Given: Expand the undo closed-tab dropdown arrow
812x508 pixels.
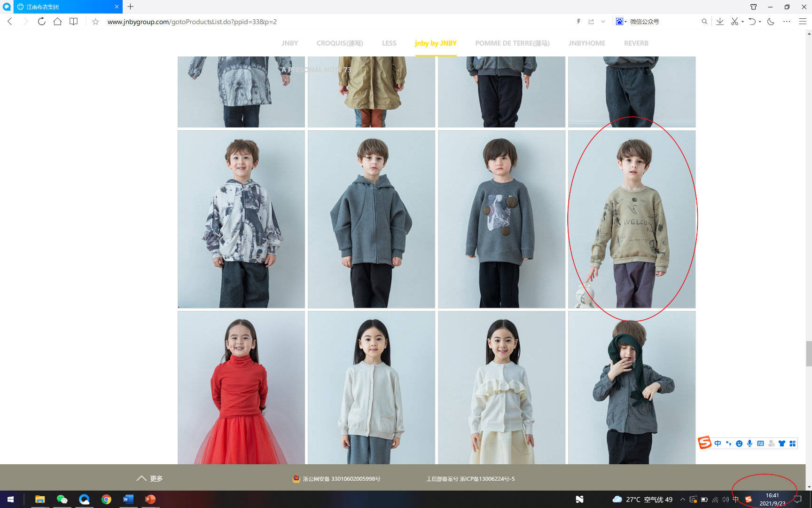Looking at the screenshot, I should (x=760, y=22).
